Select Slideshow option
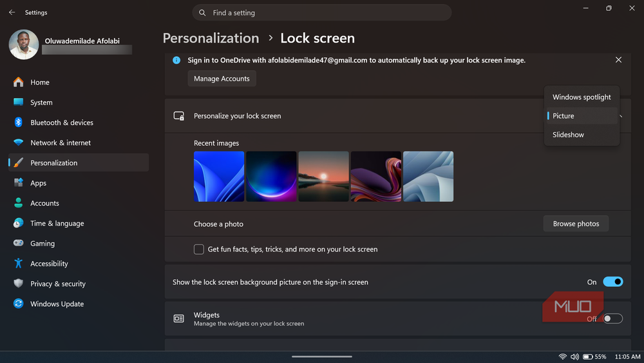This screenshot has height=363, width=644. point(582,135)
